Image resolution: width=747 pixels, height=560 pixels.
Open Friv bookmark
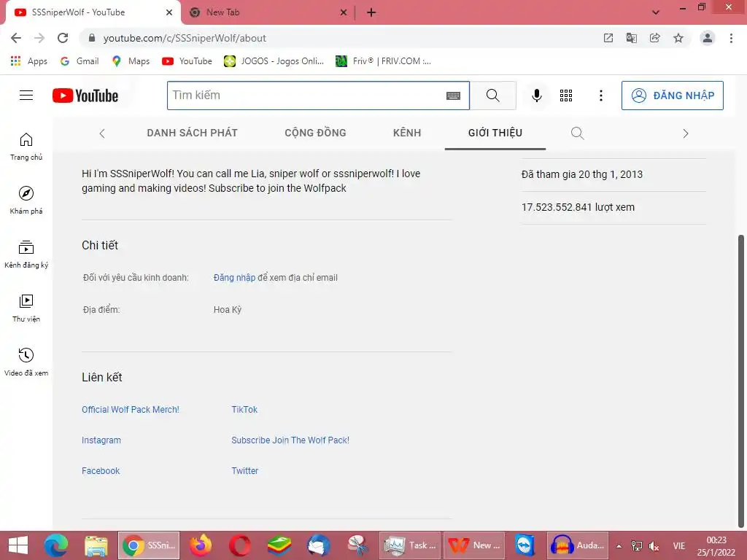point(383,61)
